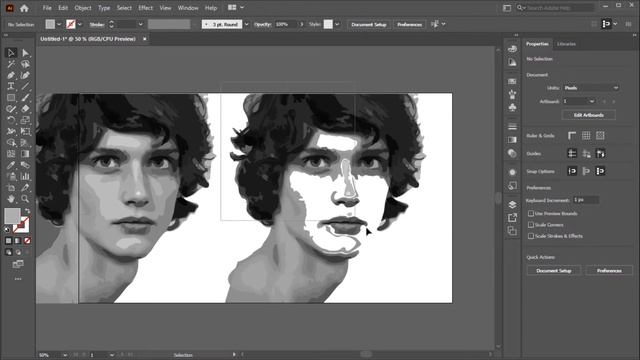Toggle the transparency grid button

click(600, 136)
